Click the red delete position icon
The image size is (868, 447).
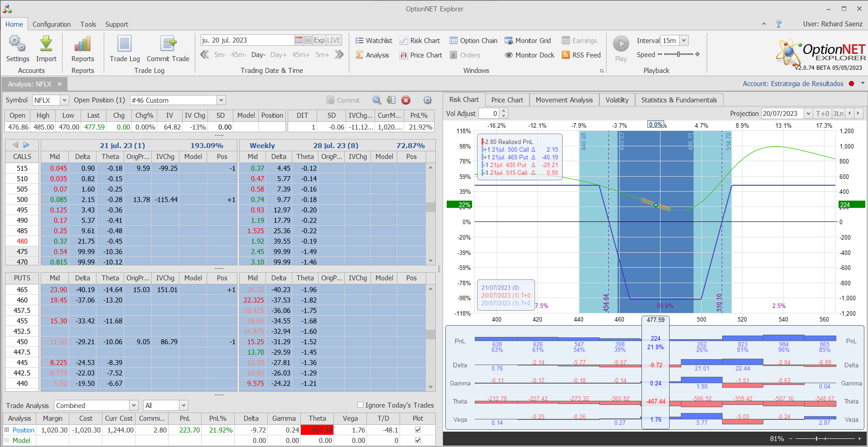tap(406, 100)
